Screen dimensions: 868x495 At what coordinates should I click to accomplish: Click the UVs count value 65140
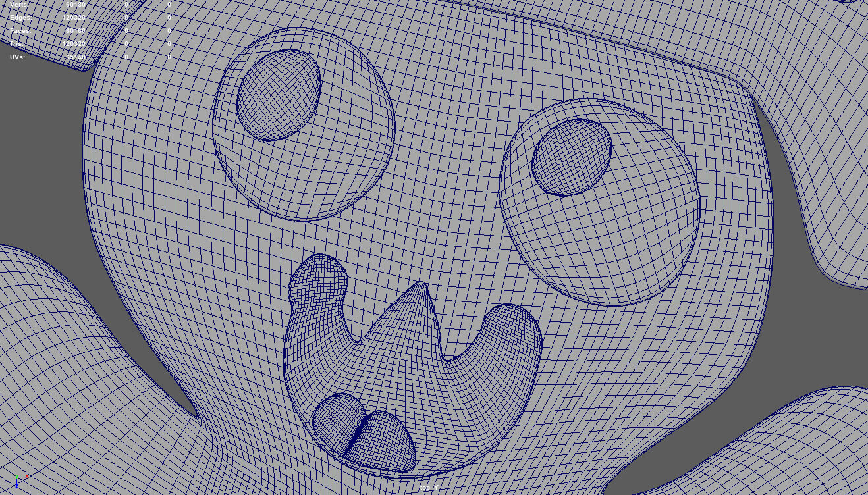[x=75, y=57]
